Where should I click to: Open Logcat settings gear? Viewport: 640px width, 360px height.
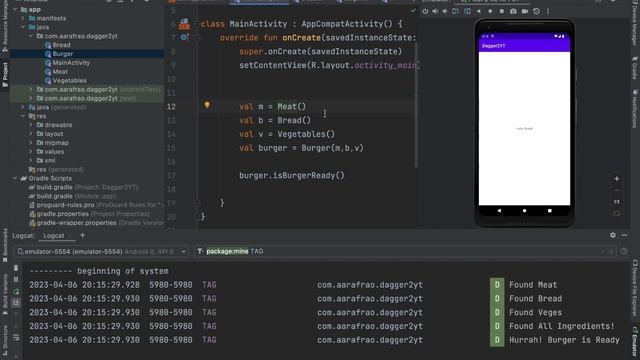click(613, 235)
